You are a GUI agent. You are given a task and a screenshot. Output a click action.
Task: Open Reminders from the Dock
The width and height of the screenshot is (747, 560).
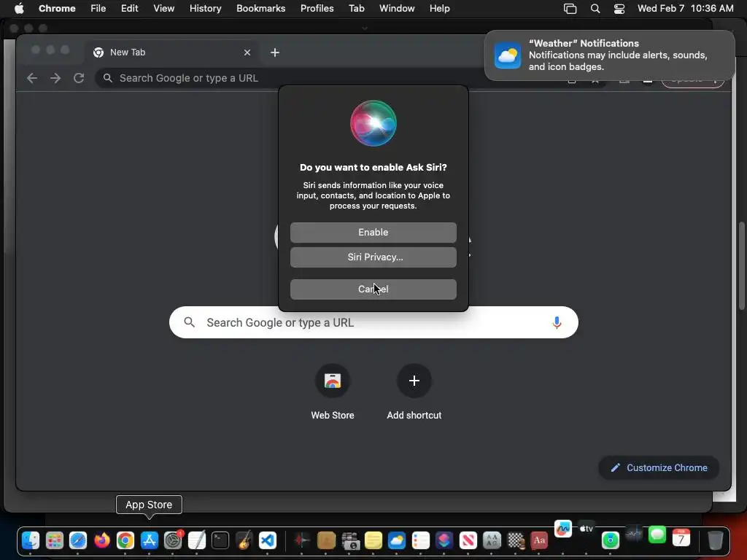tap(421, 540)
